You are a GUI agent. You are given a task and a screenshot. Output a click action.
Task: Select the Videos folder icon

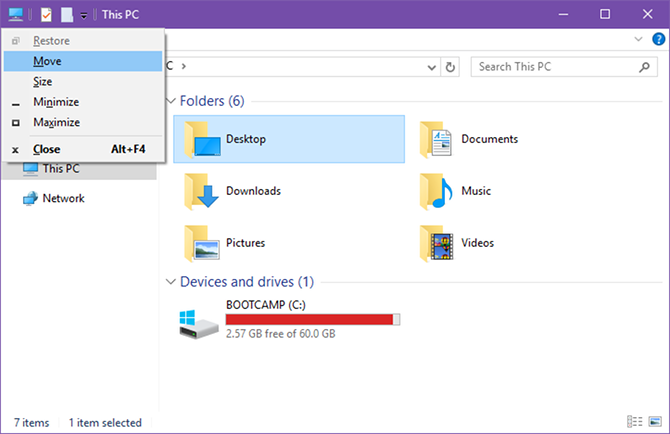click(436, 243)
